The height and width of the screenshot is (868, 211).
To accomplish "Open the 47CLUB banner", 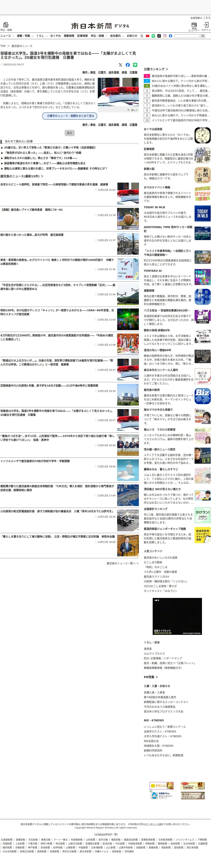I will [162, 785].
